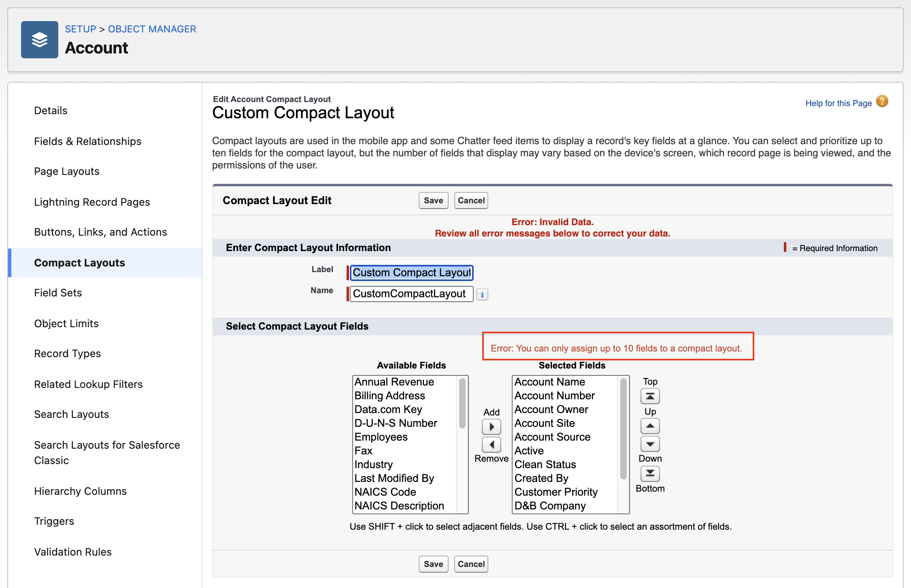This screenshot has width=911, height=588.
Task: Select D&B Company in Selected Fields
Action: tap(550, 506)
